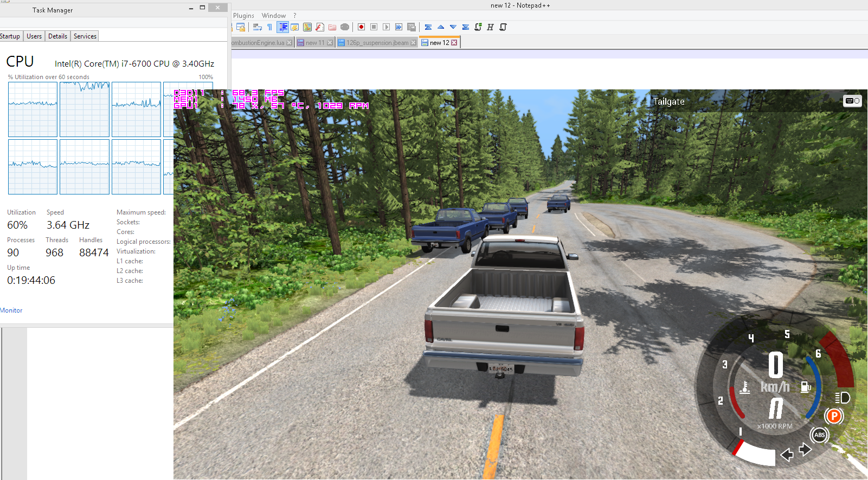Switch to new 11 tab

pyautogui.click(x=315, y=43)
